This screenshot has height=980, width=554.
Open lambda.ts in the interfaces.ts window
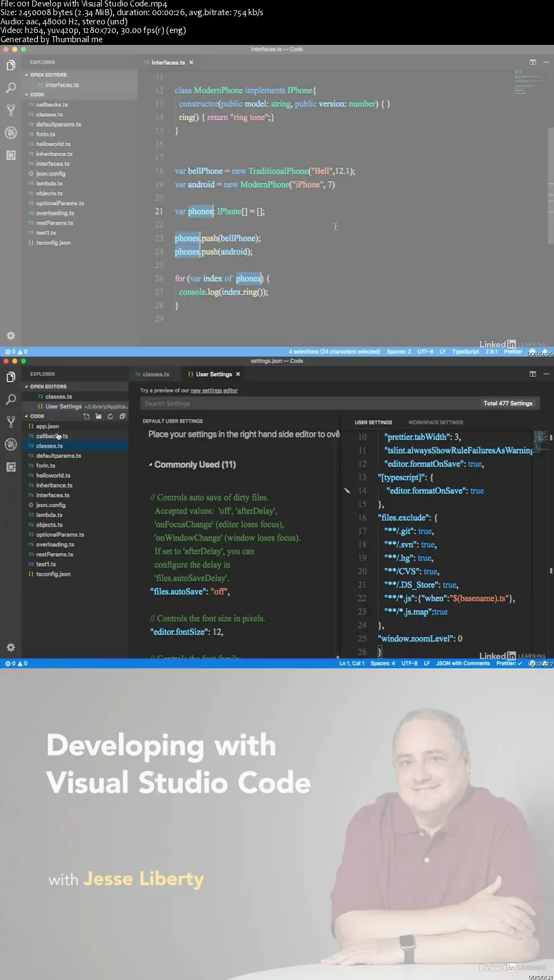(x=49, y=183)
